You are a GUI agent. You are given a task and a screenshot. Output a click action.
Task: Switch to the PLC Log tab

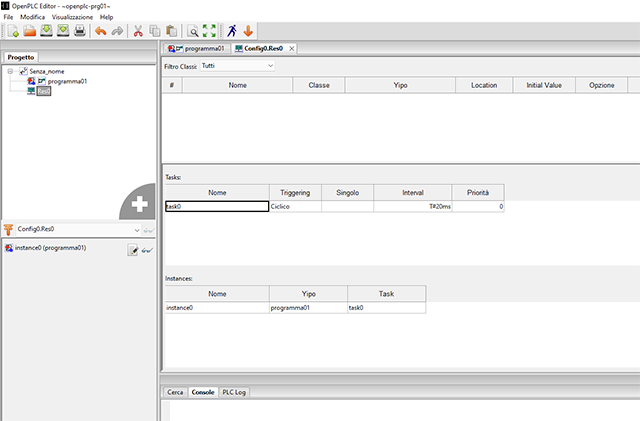point(235,392)
